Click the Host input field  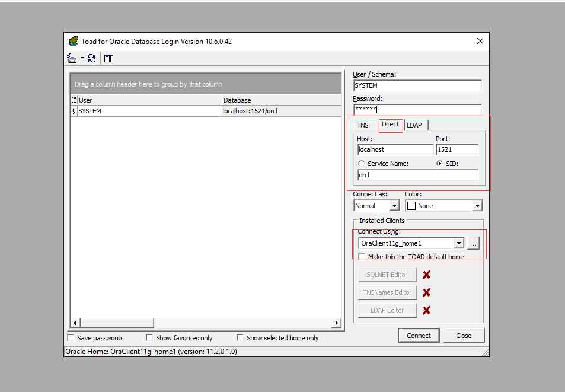click(395, 150)
